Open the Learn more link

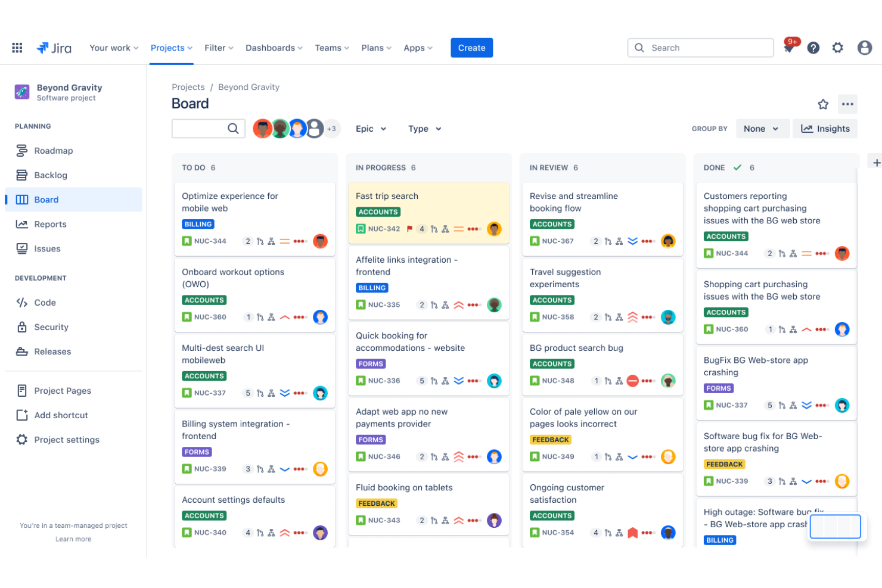pyautogui.click(x=73, y=539)
